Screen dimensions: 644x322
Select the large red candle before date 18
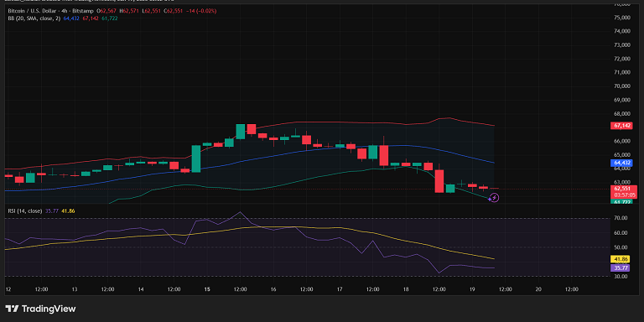click(x=383, y=155)
